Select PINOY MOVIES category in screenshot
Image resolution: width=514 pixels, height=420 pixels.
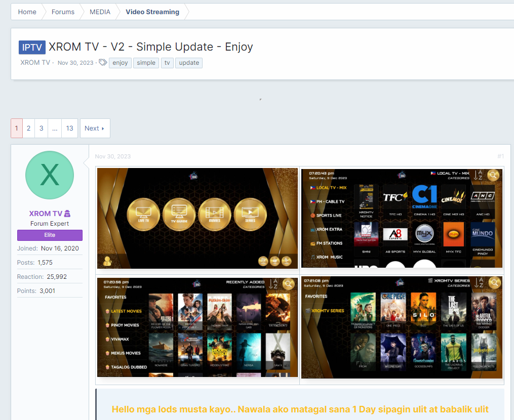[122, 325]
